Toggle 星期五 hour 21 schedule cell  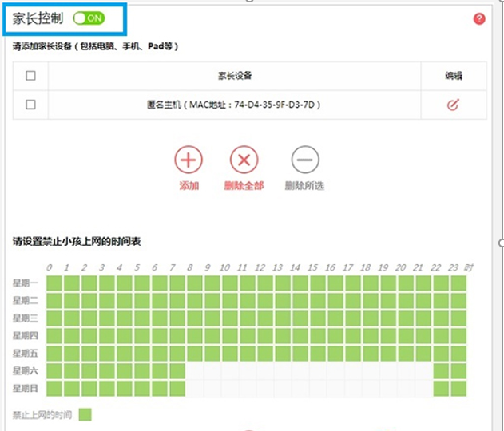423,353
